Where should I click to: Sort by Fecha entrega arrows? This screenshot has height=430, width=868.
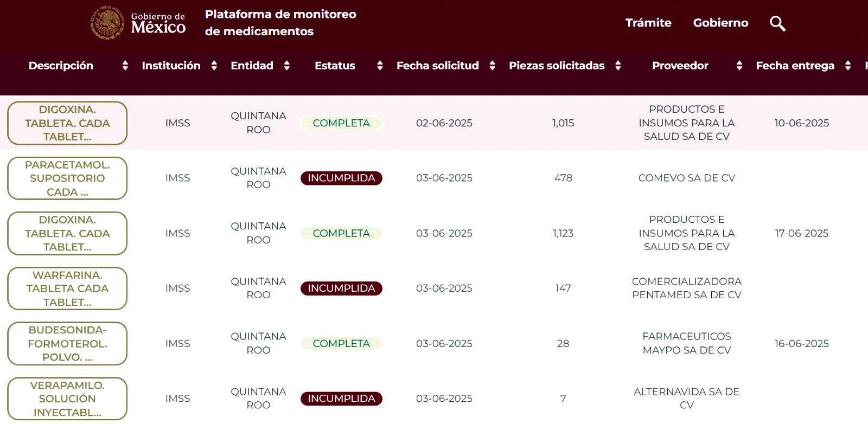(x=848, y=66)
